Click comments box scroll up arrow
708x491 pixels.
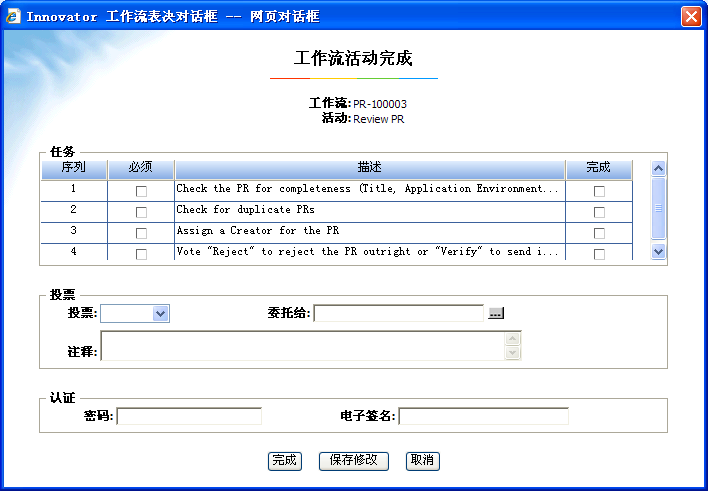click(x=512, y=338)
